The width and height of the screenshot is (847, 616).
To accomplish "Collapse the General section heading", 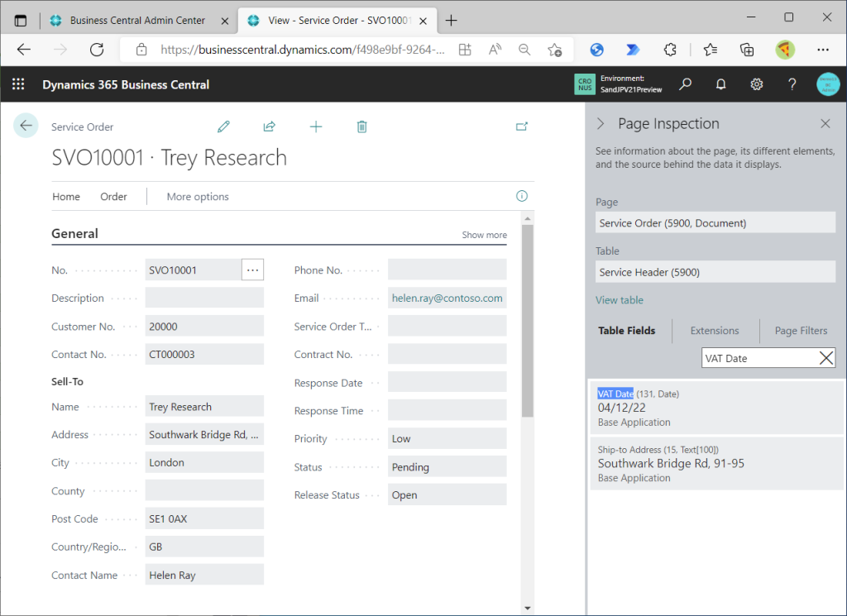I will tap(74, 234).
